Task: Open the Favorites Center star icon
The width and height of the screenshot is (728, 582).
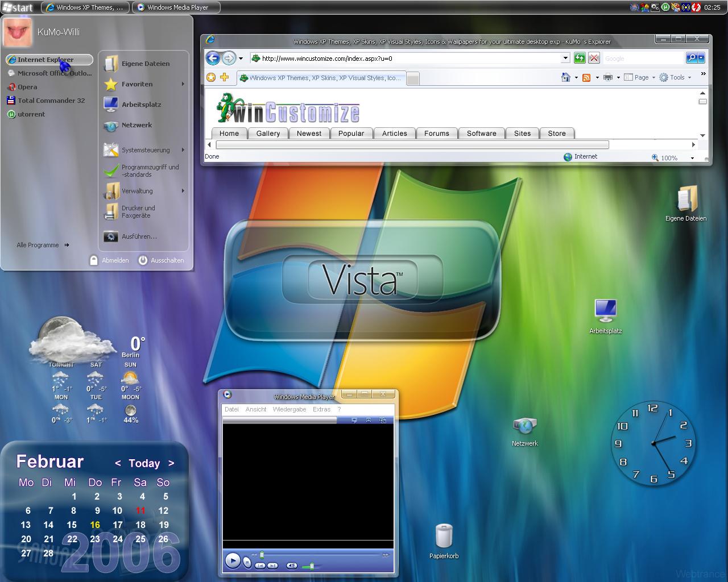Action: coord(211,77)
